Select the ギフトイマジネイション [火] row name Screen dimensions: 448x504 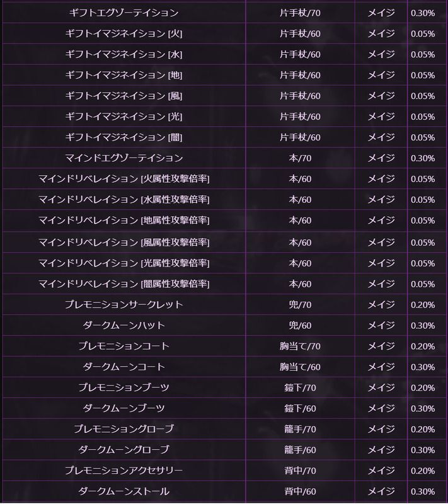pos(124,33)
